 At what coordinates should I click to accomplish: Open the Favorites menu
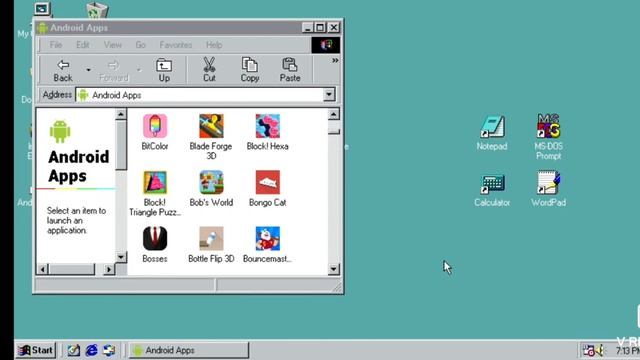tap(176, 45)
